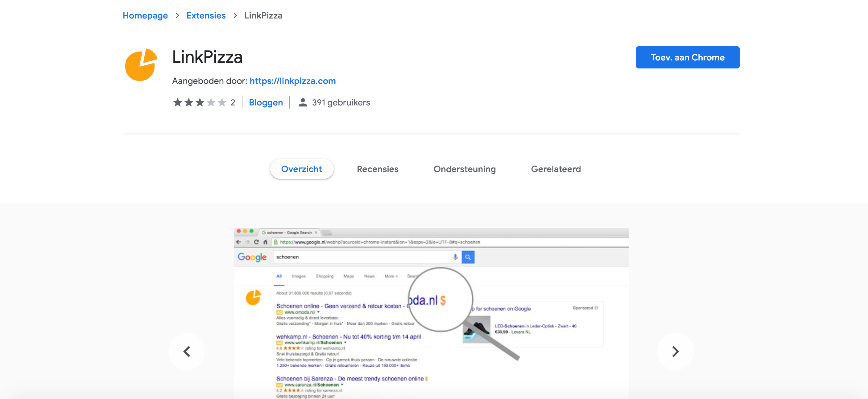
Task: Add extension with Toev. aan Chrome
Action: [687, 57]
